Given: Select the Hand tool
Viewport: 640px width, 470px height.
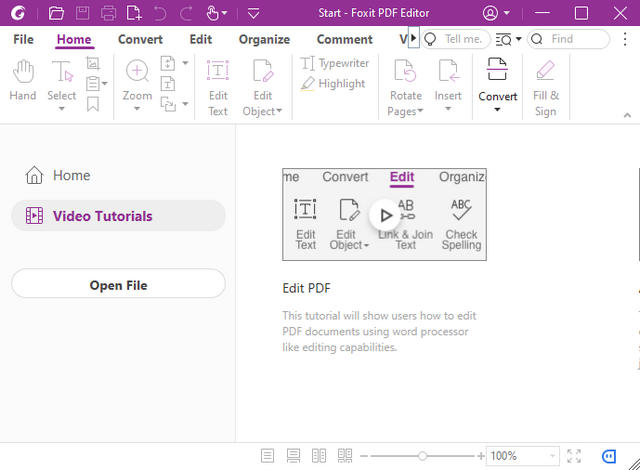Looking at the screenshot, I should [22, 81].
